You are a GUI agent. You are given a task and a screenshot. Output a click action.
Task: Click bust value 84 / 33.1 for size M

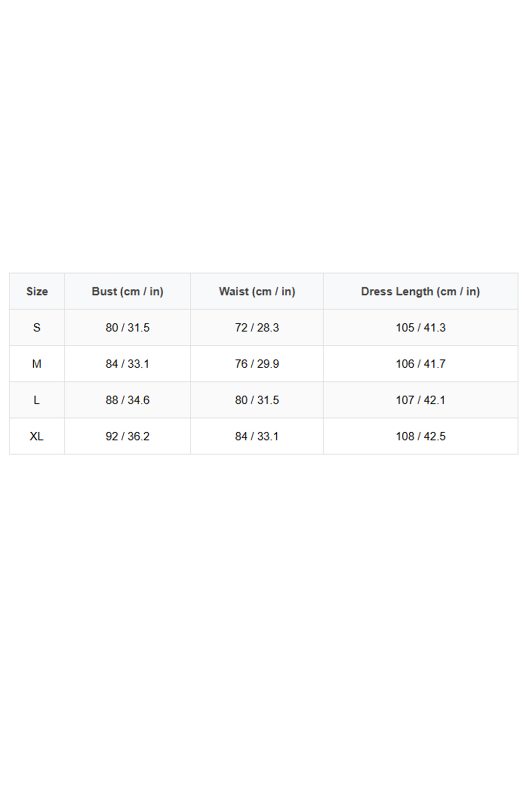point(128,364)
